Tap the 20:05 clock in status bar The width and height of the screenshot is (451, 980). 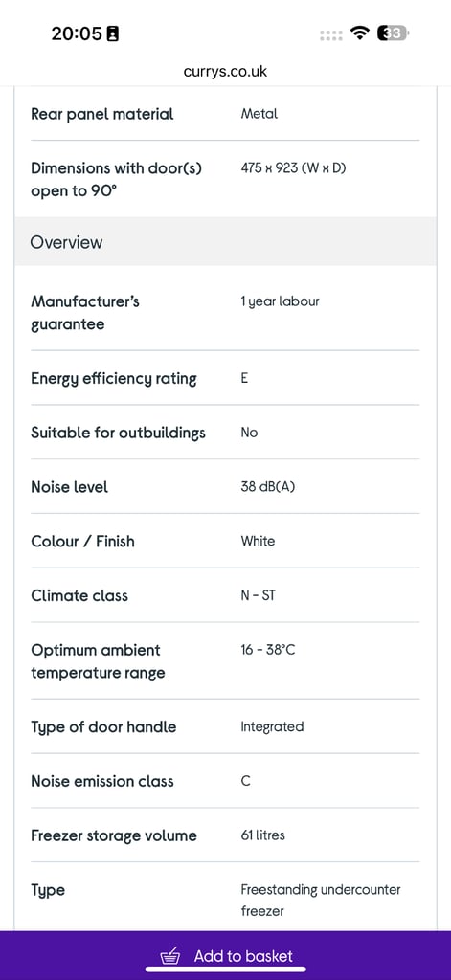pyautogui.click(x=77, y=33)
